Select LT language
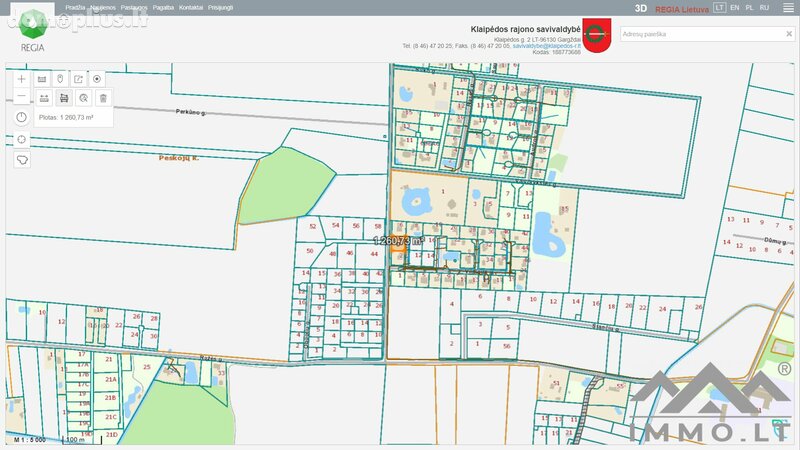The width and height of the screenshot is (800, 450). (x=719, y=8)
